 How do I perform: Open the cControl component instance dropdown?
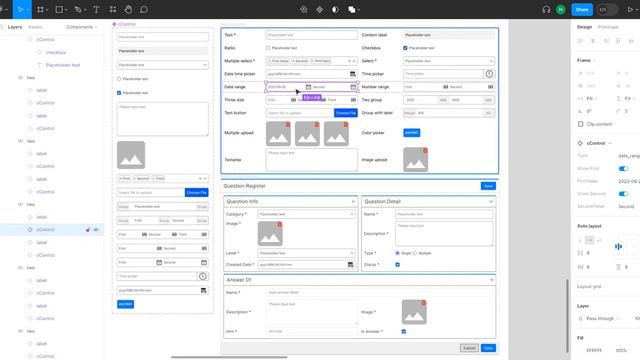click(599, 143)
